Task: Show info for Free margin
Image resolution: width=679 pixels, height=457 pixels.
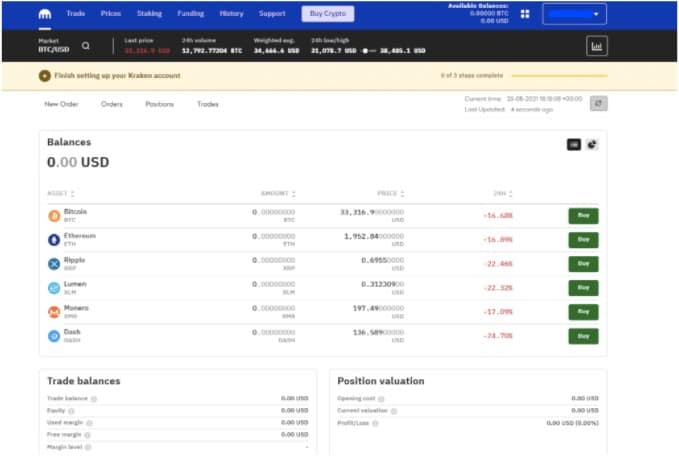Action: coord(87,435)
